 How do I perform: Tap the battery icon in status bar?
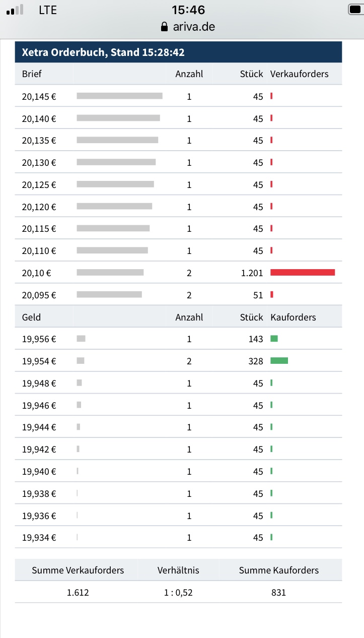(x=355, y=10)
